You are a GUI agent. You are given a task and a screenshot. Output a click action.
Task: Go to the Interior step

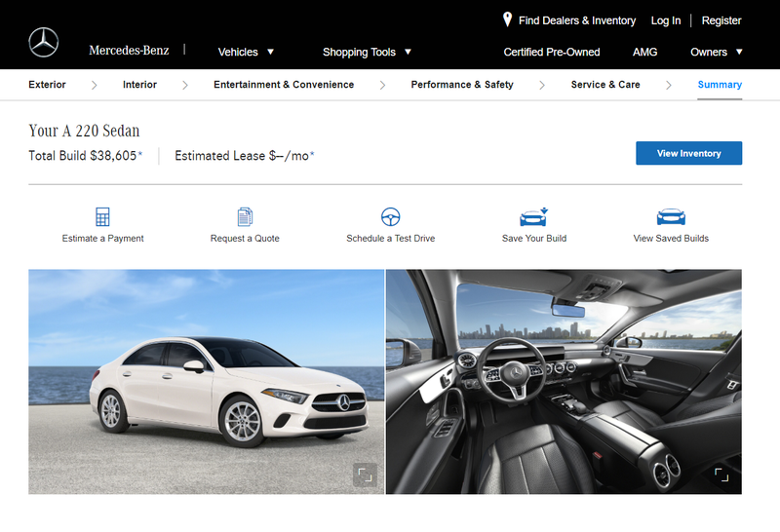139,85
